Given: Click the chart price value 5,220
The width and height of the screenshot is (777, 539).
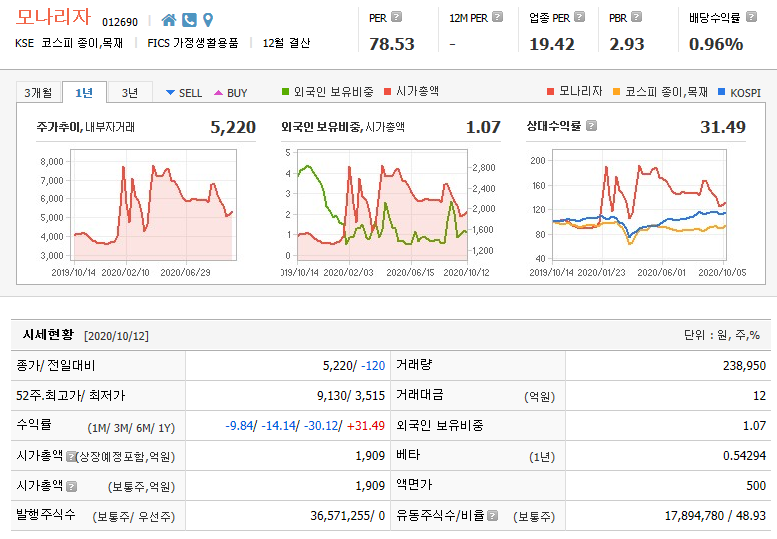Looking at the screenshot, I should (233, 127).
